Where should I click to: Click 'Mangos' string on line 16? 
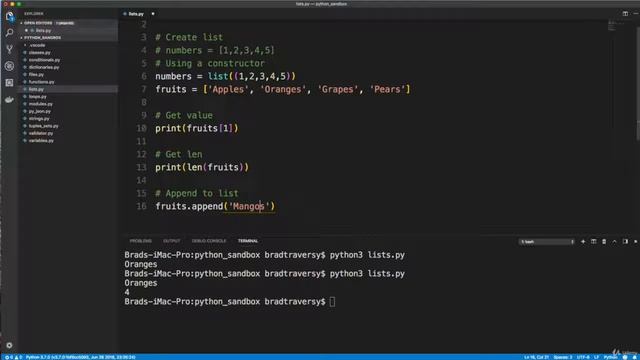coord(249,206)
